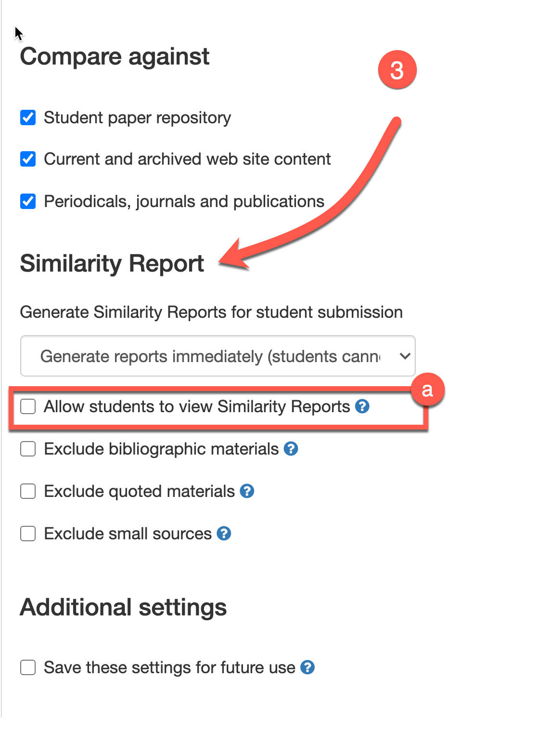This screenshot has width=538, height=756.
Task: Click the dropdown chevron arrow for report generation
Action: 405,356
